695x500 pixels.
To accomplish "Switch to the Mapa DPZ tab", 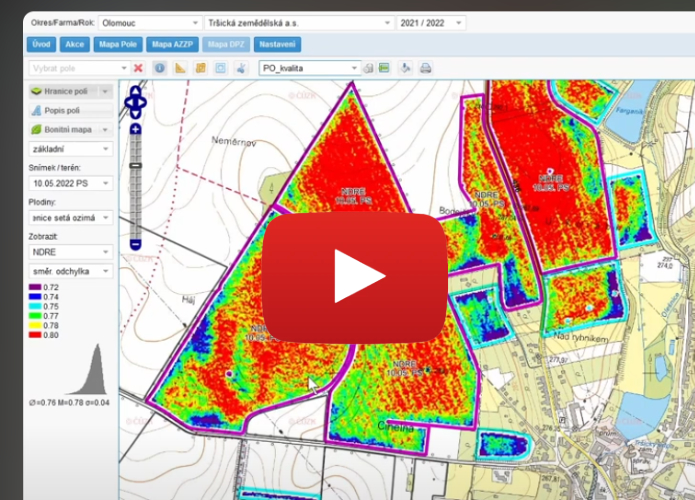I will tap(226, 44).
